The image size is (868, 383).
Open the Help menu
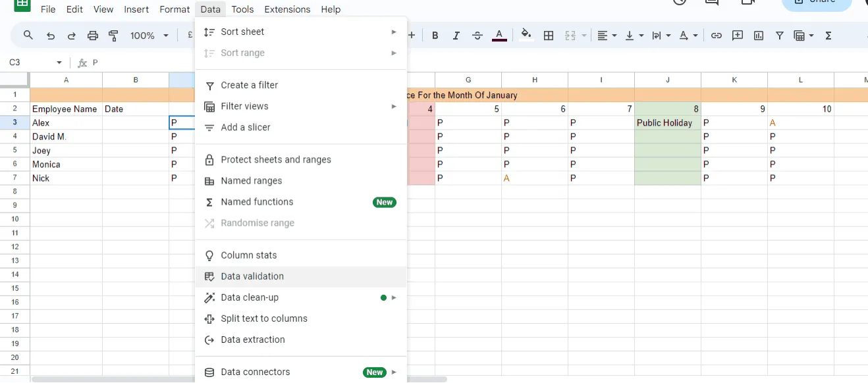[331, 9]
